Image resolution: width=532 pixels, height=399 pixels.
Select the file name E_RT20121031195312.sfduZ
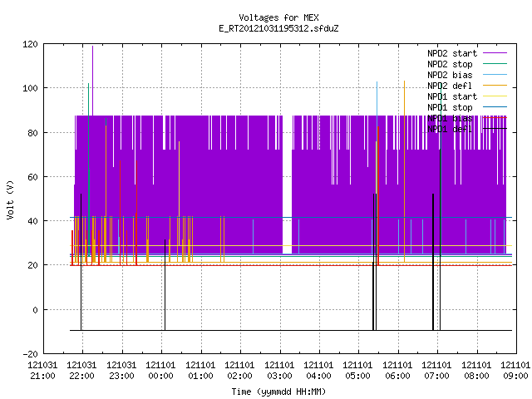click(x=278, y=28)
